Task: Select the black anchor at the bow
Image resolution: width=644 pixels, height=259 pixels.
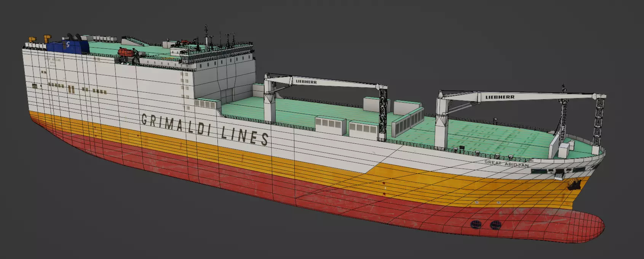Action: (x=574, y=185)
